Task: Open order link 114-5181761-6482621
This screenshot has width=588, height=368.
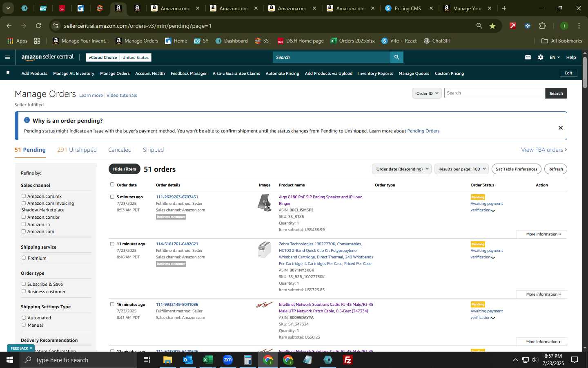Action: point(177,244)
